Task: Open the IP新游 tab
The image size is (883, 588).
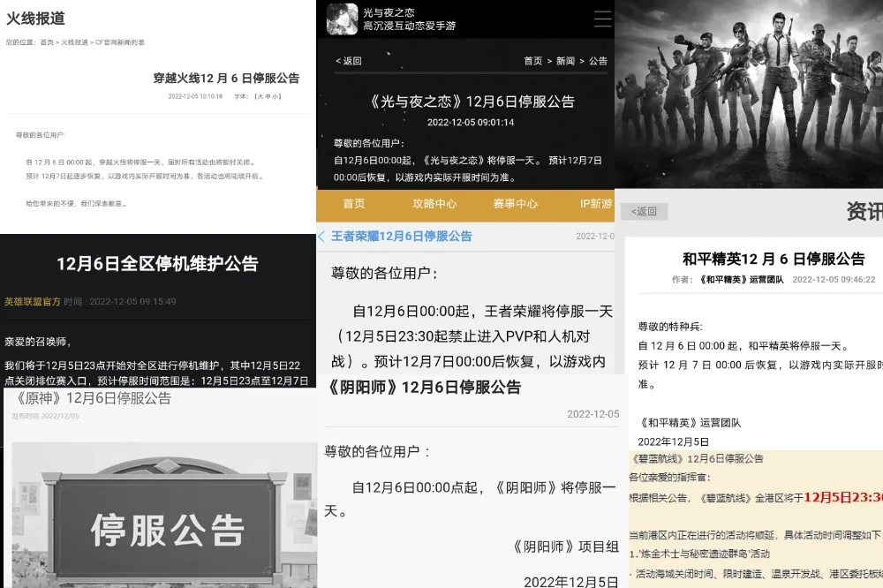Action: [x=596, y=204]
